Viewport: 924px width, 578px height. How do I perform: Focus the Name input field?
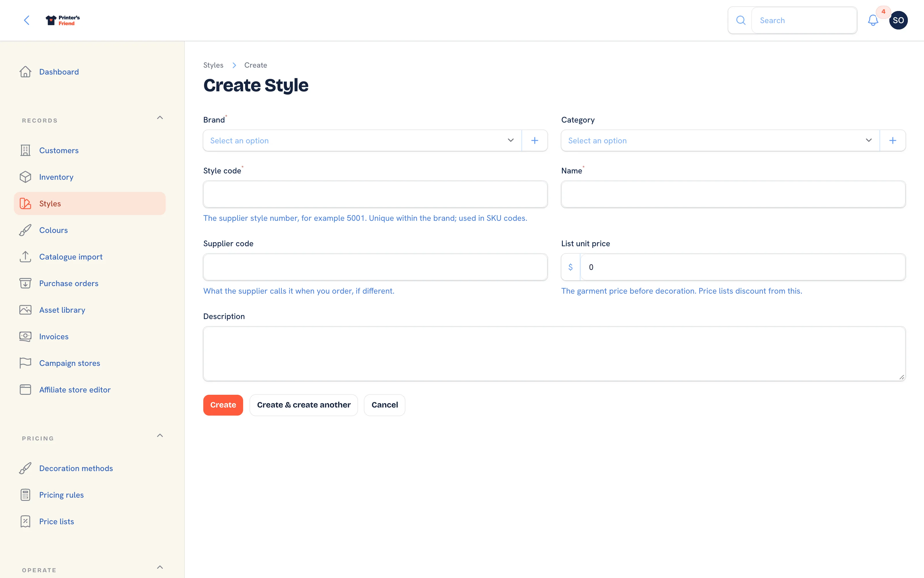tap(733, 194)
